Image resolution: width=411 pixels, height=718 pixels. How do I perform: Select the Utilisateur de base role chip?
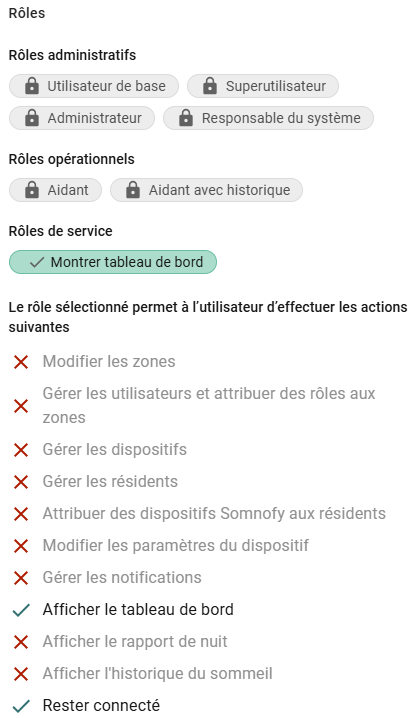click(94, 86)
